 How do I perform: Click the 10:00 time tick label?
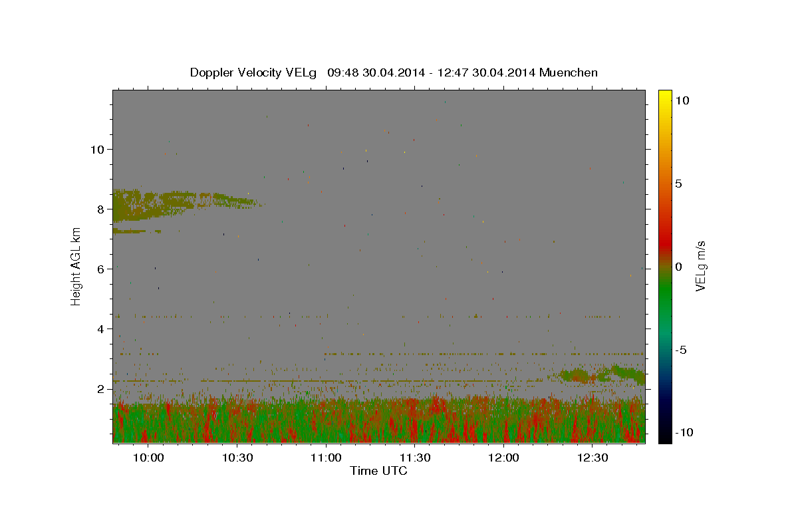tap(148, 458)
